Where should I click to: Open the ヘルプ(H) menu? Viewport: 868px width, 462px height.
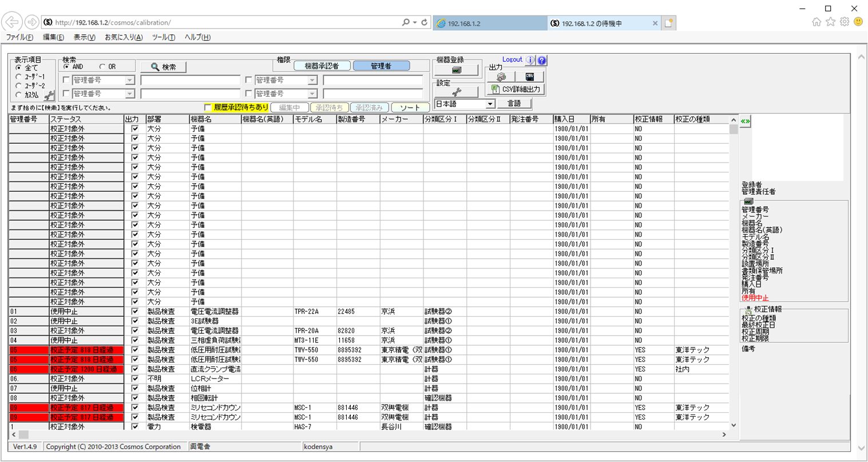197,37
